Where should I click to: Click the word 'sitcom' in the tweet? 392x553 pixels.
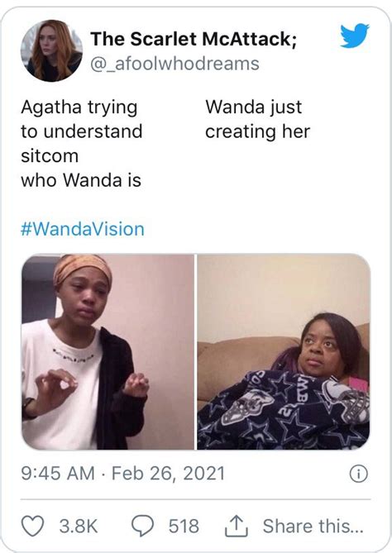(50, 156)
